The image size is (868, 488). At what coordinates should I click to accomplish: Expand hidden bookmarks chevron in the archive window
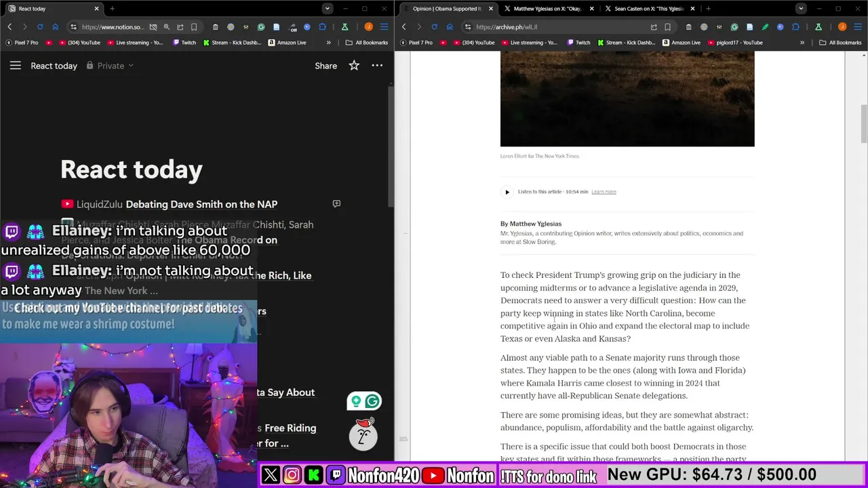click(x=802, y=43)
